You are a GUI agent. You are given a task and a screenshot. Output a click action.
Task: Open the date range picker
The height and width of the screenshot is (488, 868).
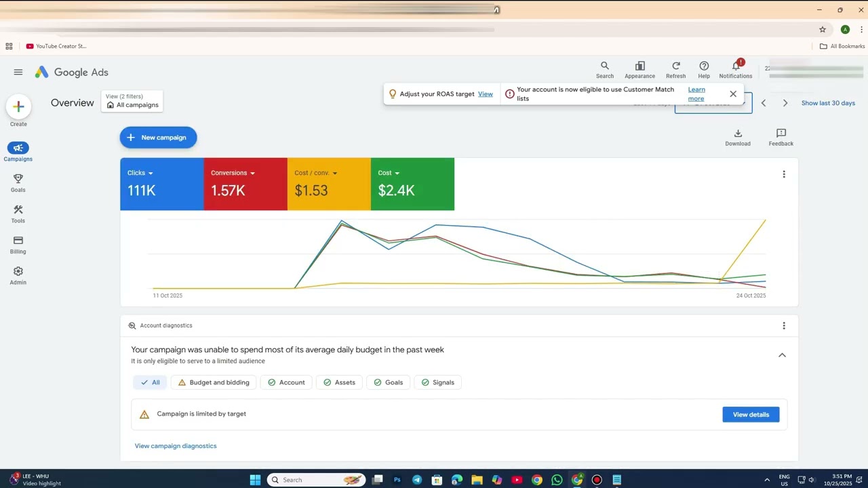tap(713, 103)
